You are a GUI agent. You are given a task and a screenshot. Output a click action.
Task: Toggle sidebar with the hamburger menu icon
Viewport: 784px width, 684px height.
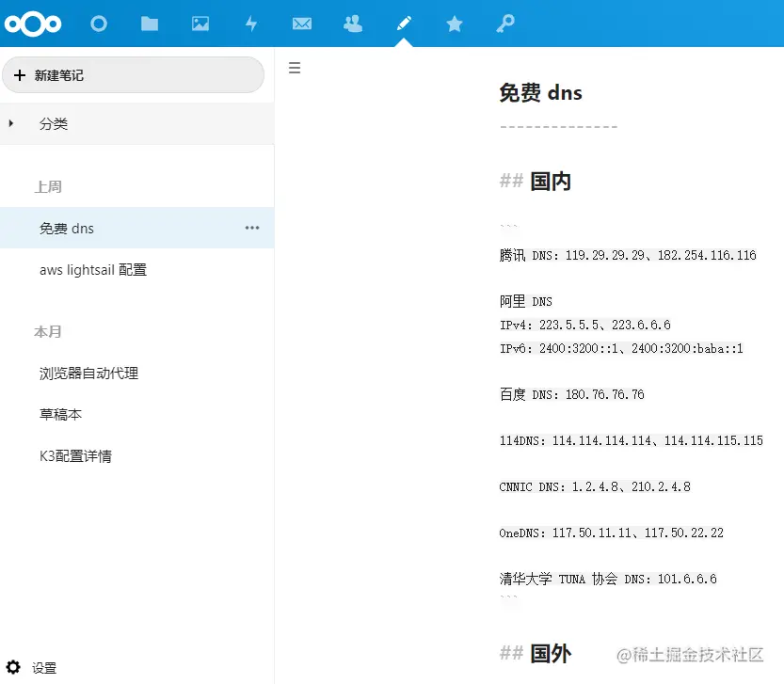(x=295, y=68)
